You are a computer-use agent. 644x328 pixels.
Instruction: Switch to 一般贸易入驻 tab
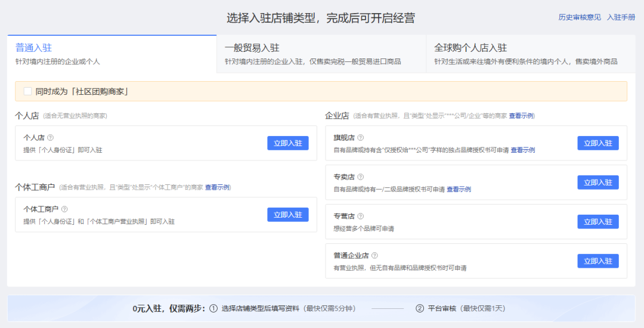321,54
